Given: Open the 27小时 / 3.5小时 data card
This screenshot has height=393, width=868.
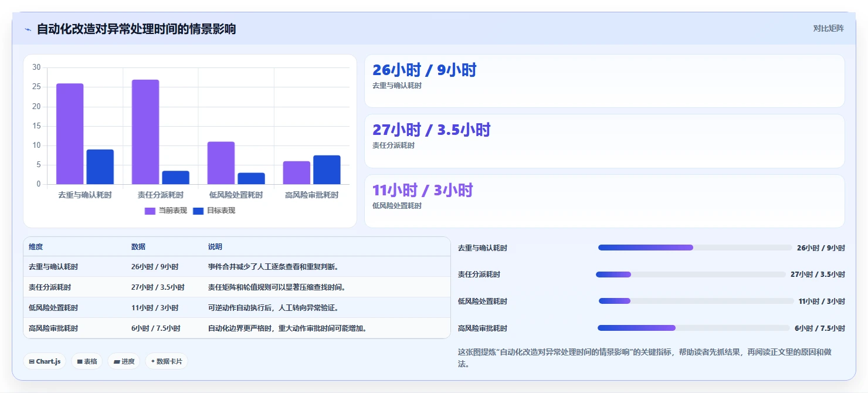Looking at the screenshot, I should click(x=605, y=141).
